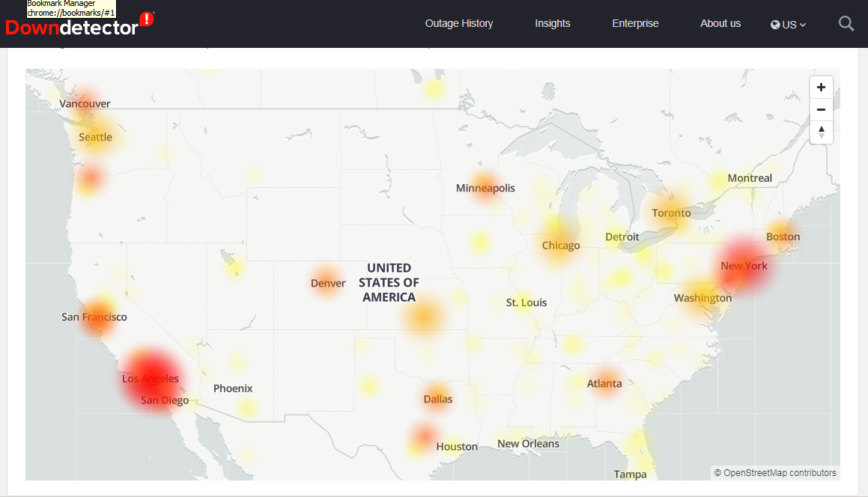
Task: Open the US country selector dropdown
Action: [x=789, y=25]
